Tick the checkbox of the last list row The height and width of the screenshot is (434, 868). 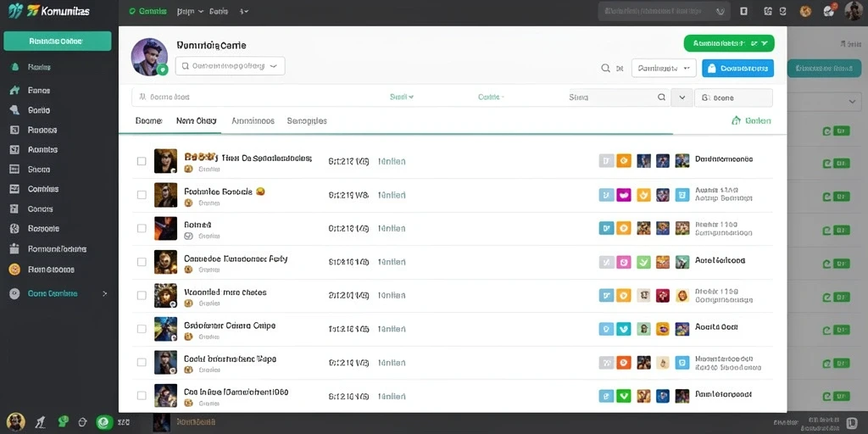[142, 396]
